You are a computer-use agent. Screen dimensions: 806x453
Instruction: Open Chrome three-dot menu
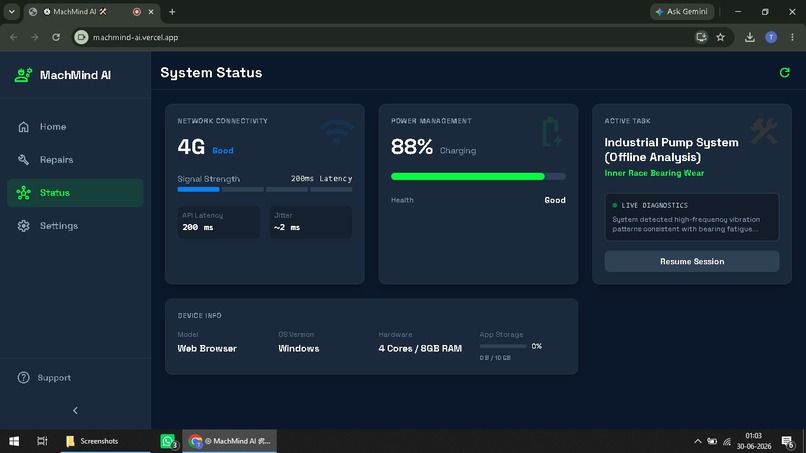click(x=792, y=37)
